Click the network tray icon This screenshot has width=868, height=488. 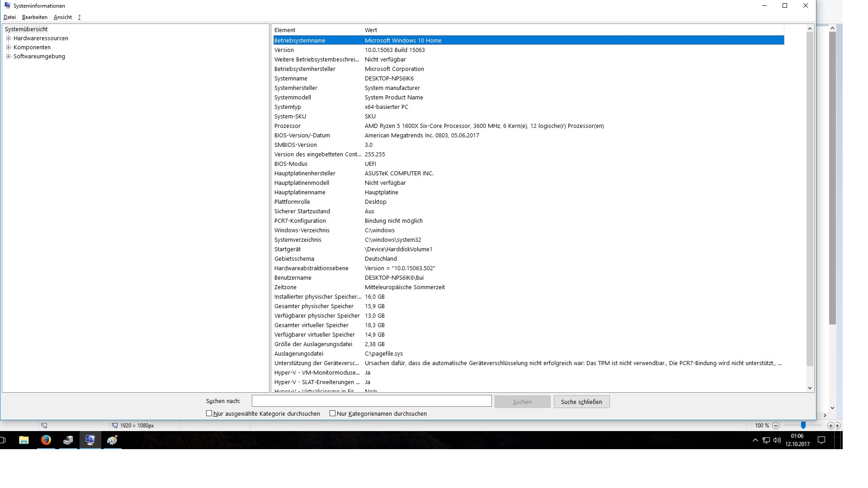click(x=766, y=440)
